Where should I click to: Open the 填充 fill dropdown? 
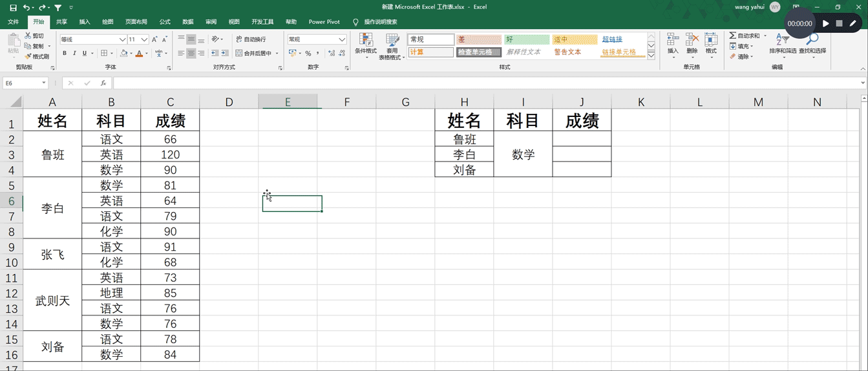coord(741,46)
